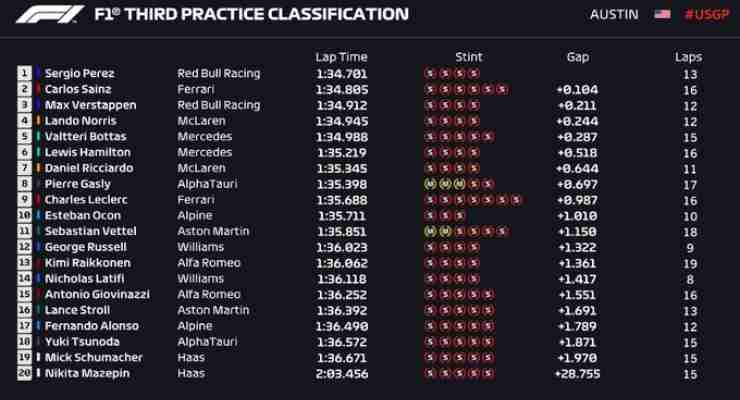Click Nikita Mazepin's lap time 2:03.456
The width and height of the screenshot is (740, 400).
click(342, 374)
